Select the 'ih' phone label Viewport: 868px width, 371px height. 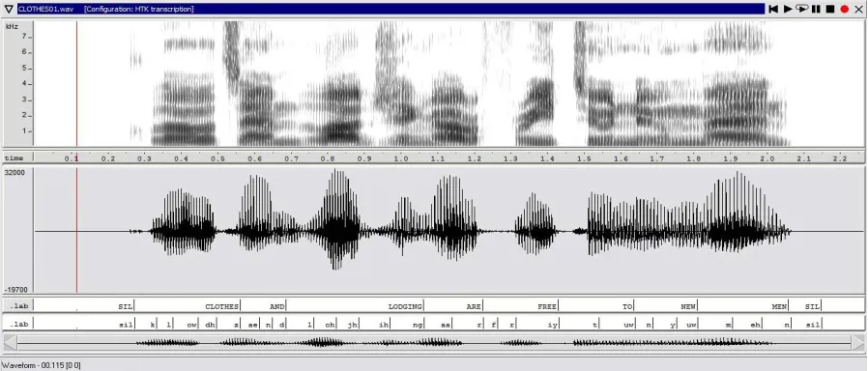point(384,326)
